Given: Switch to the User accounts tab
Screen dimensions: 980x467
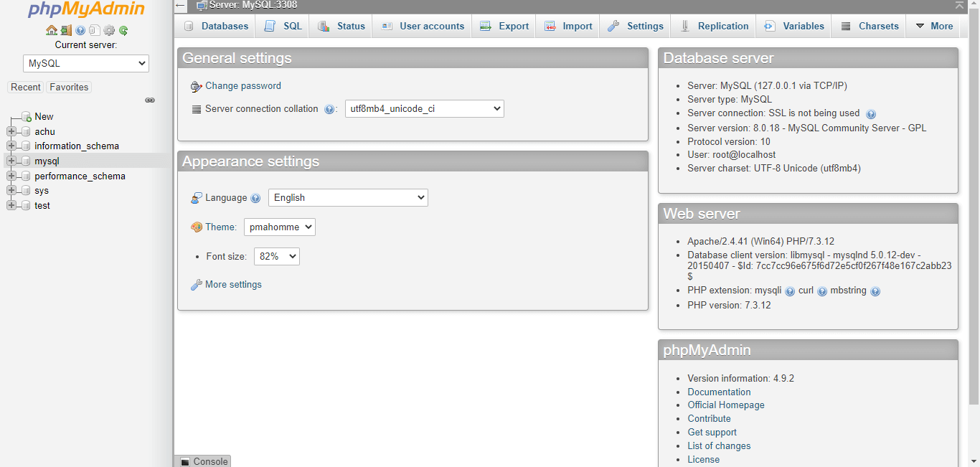Looking at the screenshot, I should [x=423, y=27].
